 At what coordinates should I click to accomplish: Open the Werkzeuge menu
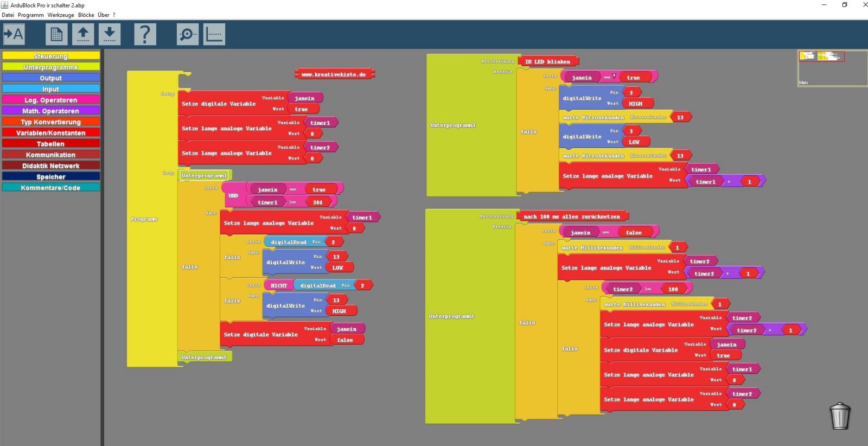[x=60, y=15]
